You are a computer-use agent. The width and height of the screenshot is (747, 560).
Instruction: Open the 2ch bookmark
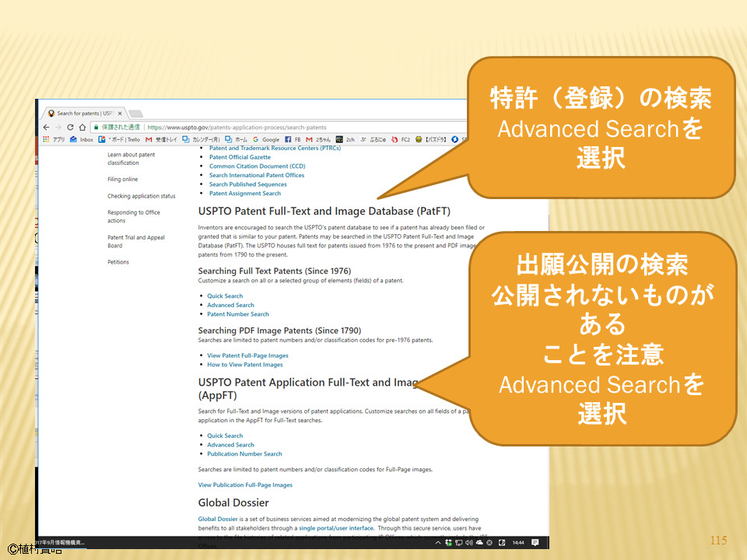(x=345, y=139)
